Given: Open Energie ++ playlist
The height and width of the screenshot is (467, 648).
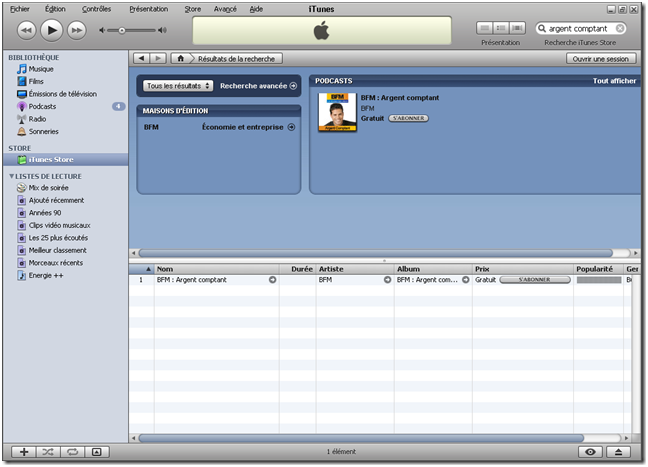Looking at the screenshot, I should pyautogui.click(x=45, y=275).
